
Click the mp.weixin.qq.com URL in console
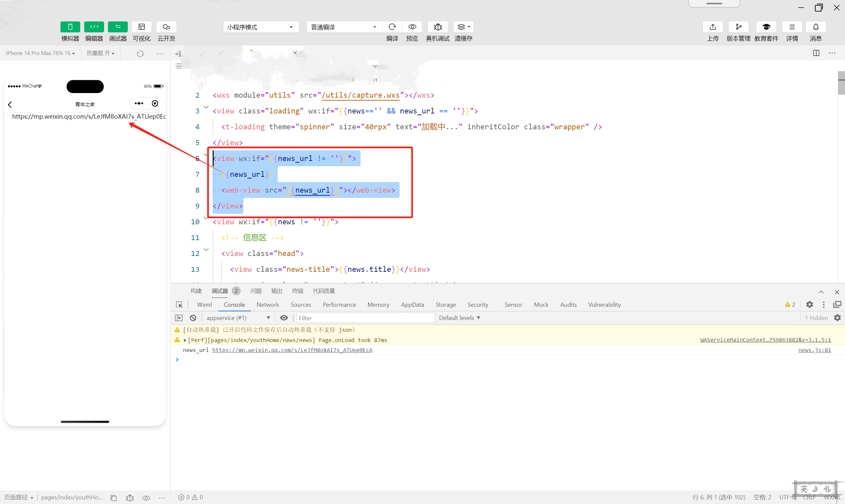(292, 350)
